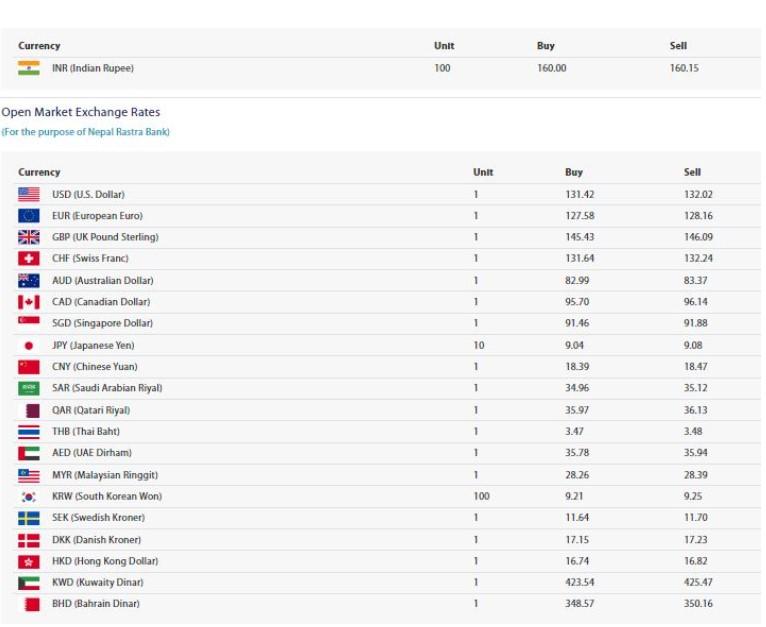Click the Japanese flag next to JPY
Viewport: 766px width, 627px height.
point(29,345)
